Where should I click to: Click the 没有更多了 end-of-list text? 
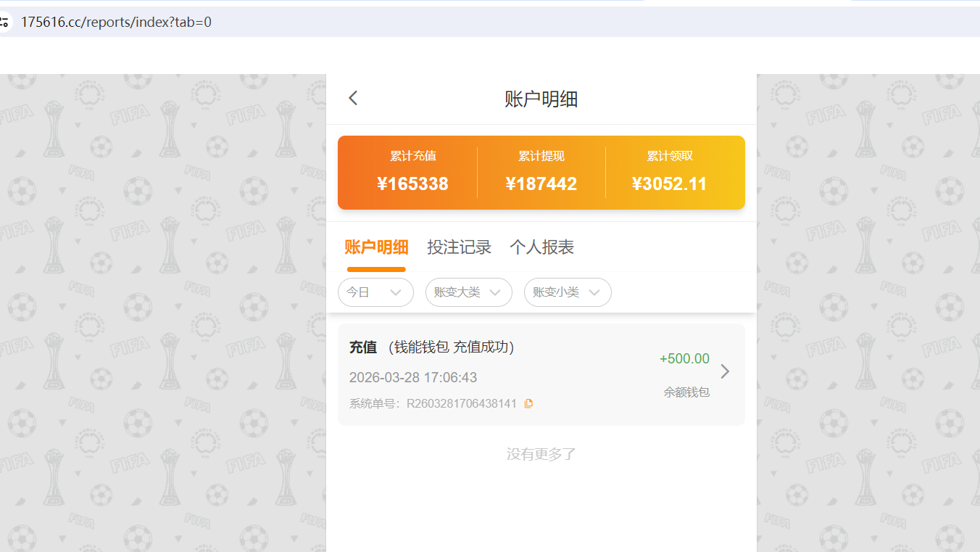[x=541, y=453]
